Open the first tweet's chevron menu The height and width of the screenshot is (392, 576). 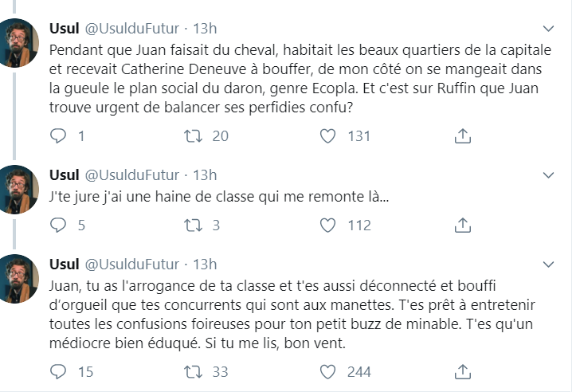(548, 29)
